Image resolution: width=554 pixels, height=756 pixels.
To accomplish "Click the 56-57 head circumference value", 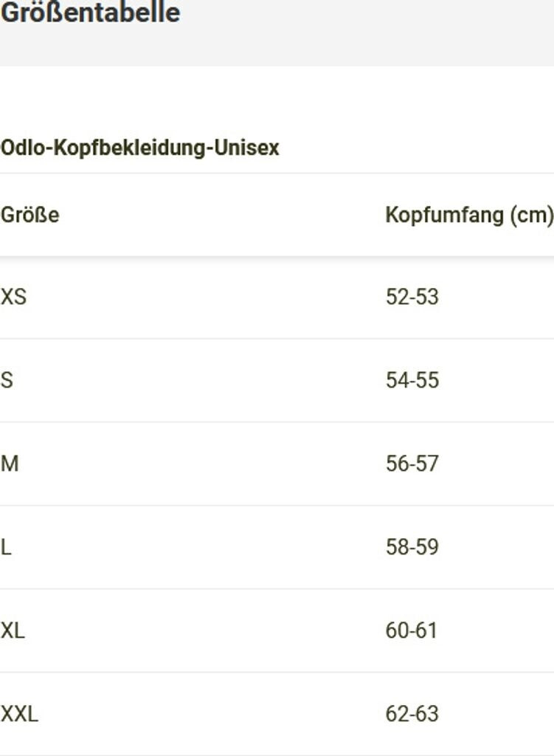I will 412,464.
